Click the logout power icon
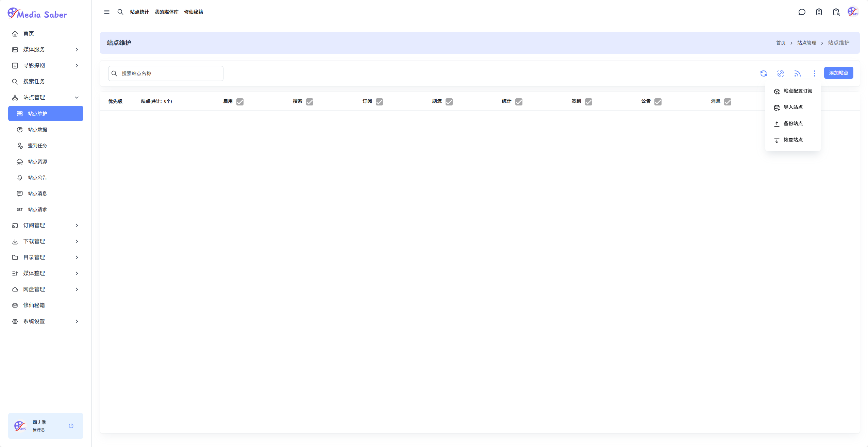The width and height of the screenshot is (868, 447). [x=71, y=426]
